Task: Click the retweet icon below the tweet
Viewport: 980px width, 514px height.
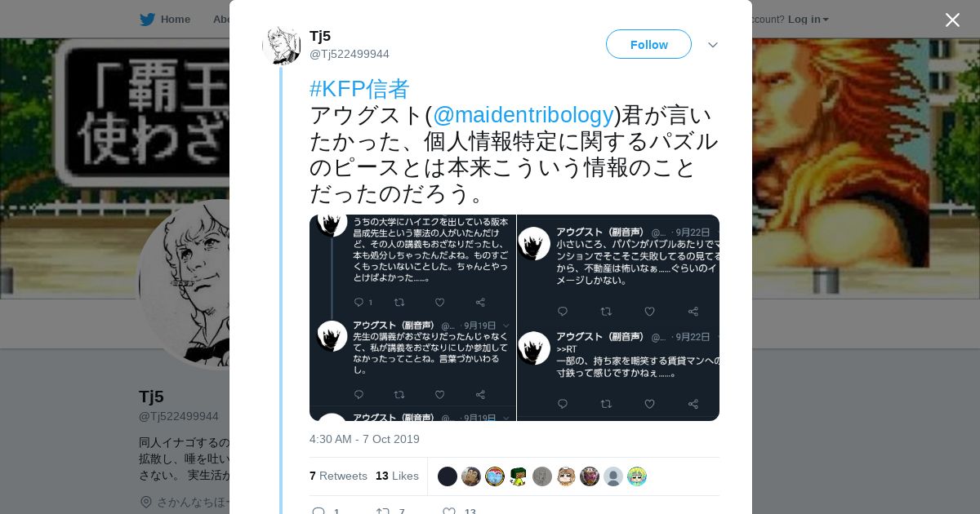Action: 382,512
